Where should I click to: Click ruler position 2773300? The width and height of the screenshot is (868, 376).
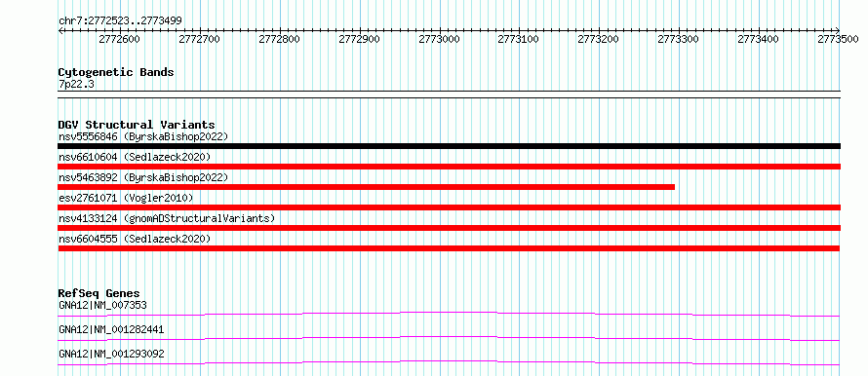(x=679, y=39)
